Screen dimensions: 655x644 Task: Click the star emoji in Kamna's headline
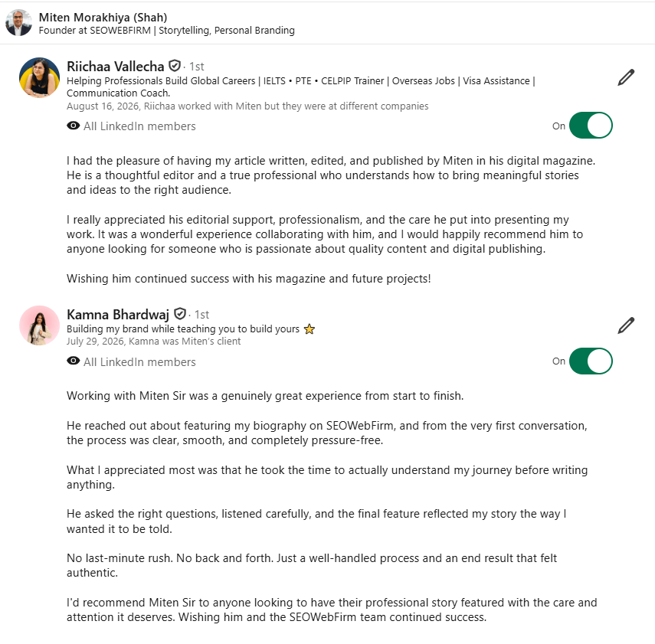[x=309, y=329]
